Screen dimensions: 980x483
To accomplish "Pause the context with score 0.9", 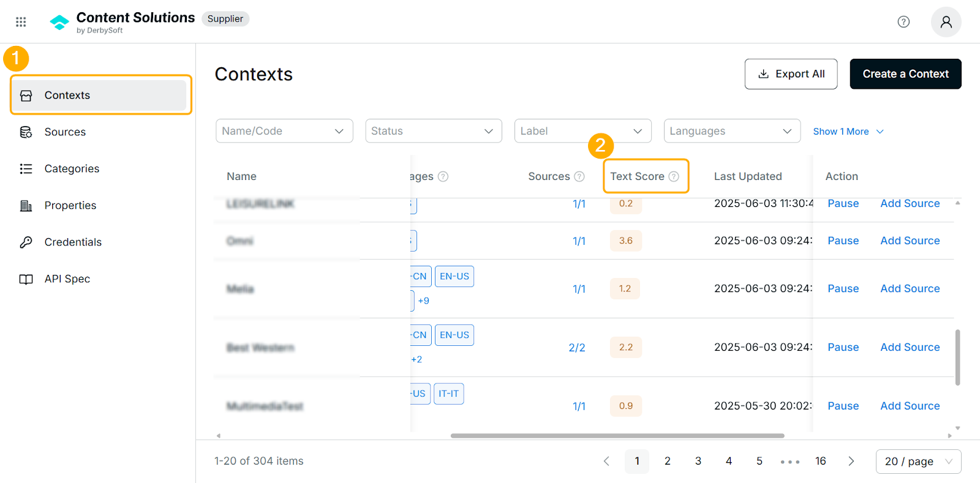I will click(843, 406).
